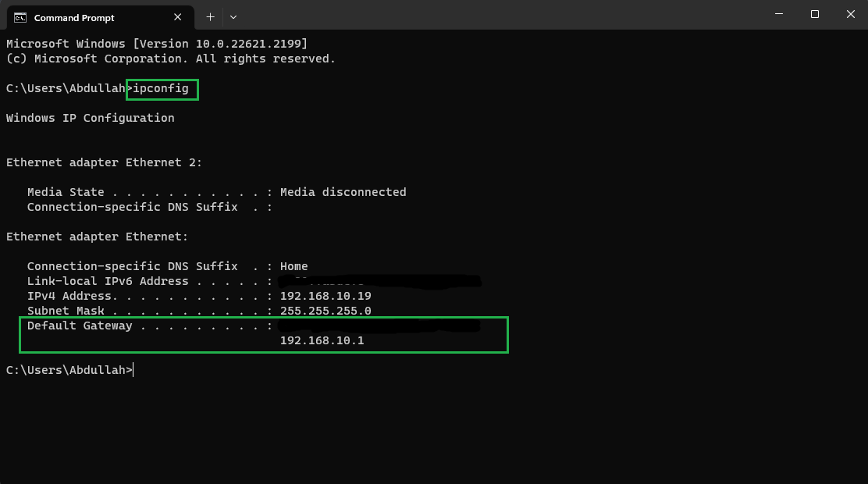868x484 pixels.
Task: Click the subnet mask 255.255.255.0 value
Action: pyautogui.click(x=325, y=311)
